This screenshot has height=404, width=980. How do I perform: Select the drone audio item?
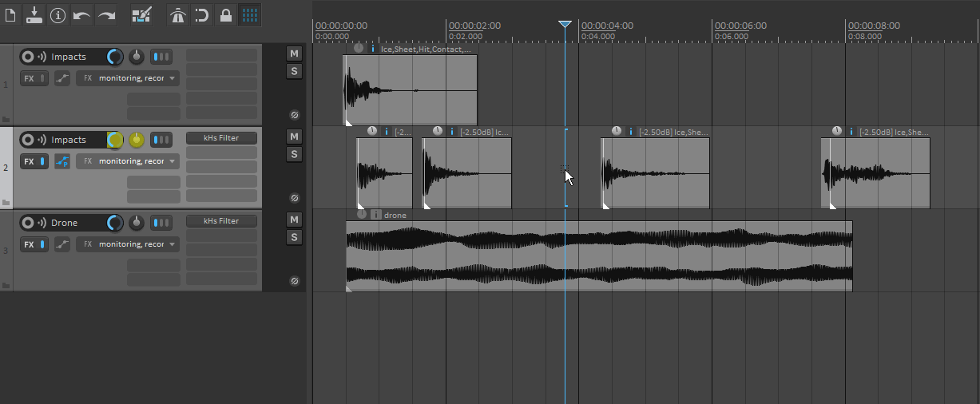(599, 255)
